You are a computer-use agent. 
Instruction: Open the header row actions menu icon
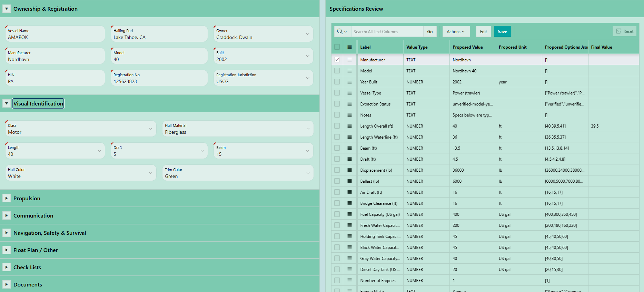tap(349, 47)
